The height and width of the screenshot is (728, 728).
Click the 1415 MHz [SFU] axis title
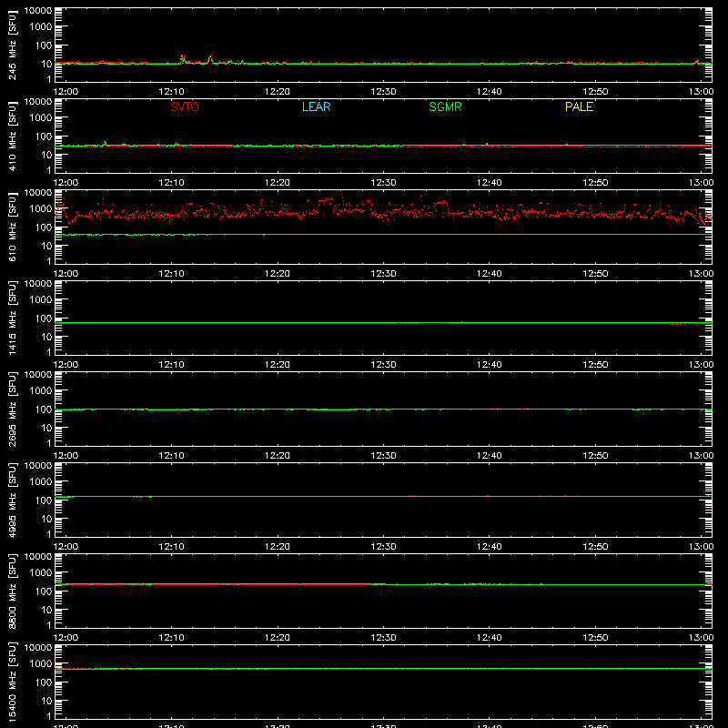pyautogui.click(x=13, y=318)
